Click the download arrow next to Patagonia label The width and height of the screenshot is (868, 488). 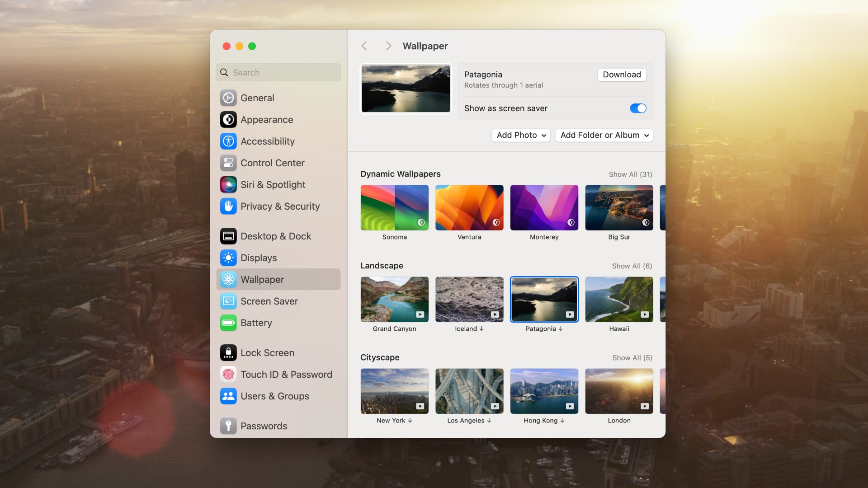[561, 329]
